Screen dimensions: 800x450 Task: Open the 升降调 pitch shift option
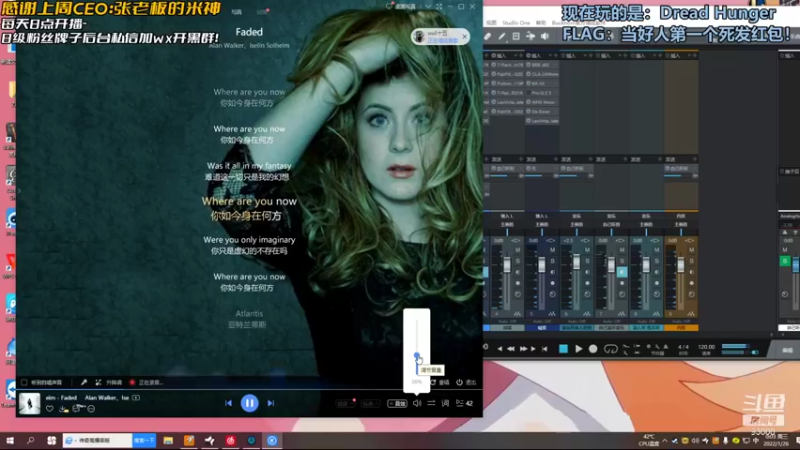point(109,382)
